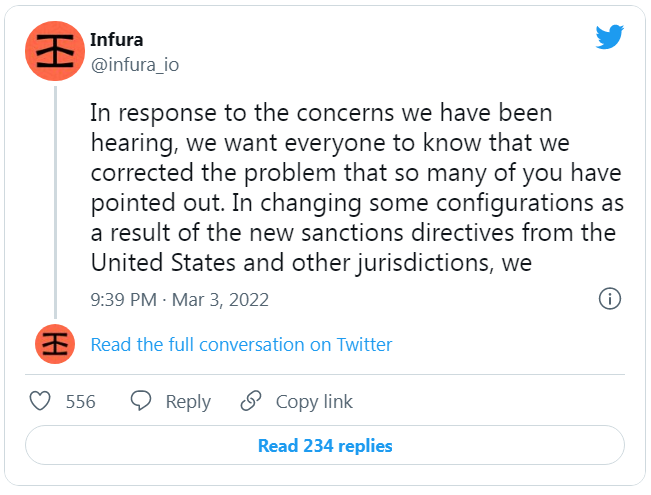Open Twitter via the blue bird logo

609,37
